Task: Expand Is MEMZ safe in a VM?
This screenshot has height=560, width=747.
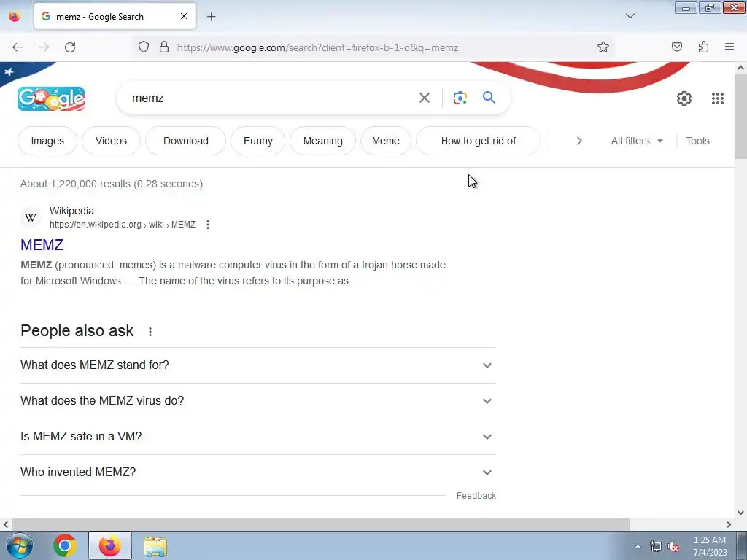Action: click(258, 437)
